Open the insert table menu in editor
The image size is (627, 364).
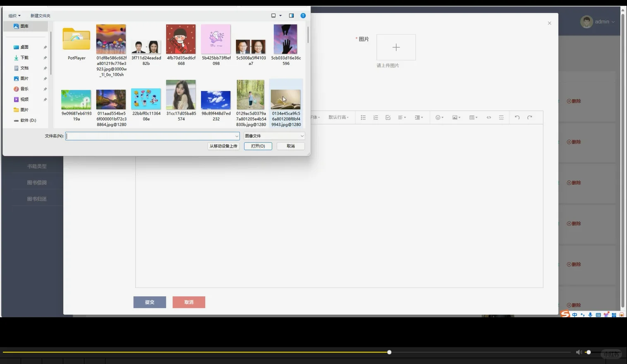tap(473, 117)
